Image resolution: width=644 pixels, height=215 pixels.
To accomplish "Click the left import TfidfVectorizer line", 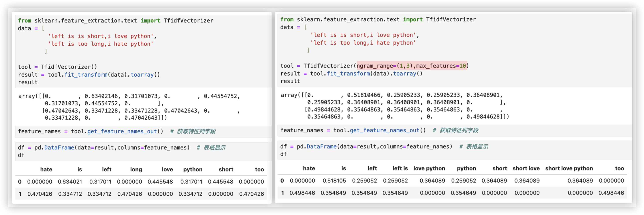I will (x=115, y=21).
